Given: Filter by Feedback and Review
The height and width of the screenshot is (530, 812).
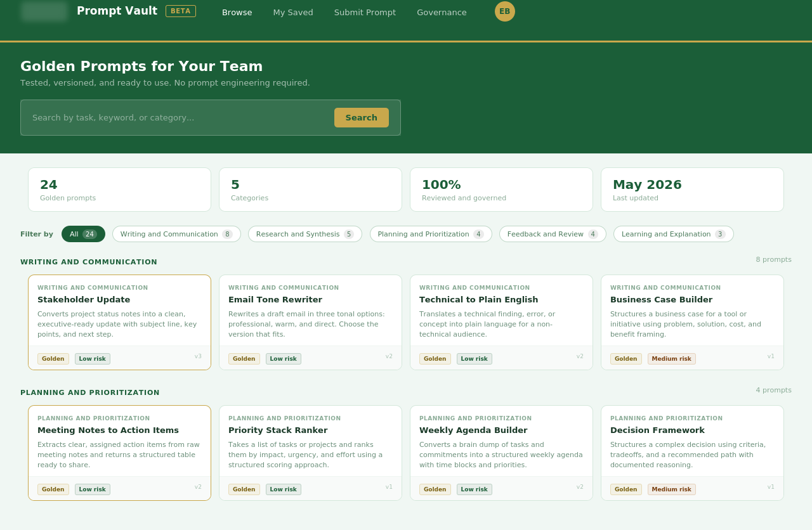Looking at the screenshot, I should click(553, 234).
